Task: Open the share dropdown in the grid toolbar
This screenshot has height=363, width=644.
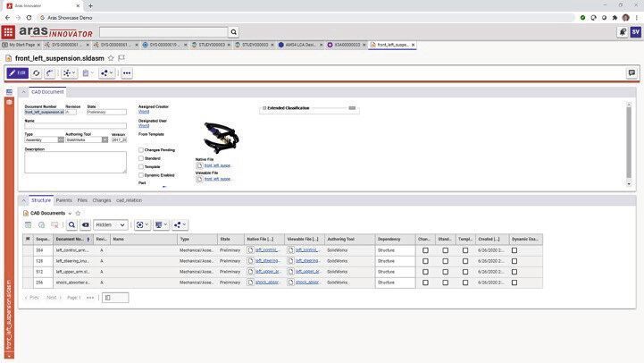Action: click(180, 225)
